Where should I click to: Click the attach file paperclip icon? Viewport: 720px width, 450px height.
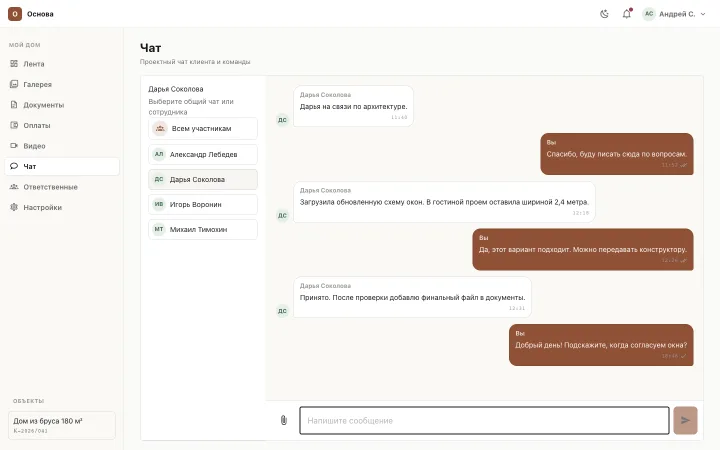click(x=284, y=420)
